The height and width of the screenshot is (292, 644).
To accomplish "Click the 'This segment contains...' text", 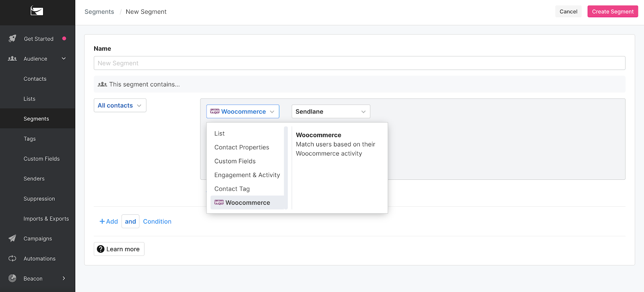I will pyautogui.click(x=144, y=84).
